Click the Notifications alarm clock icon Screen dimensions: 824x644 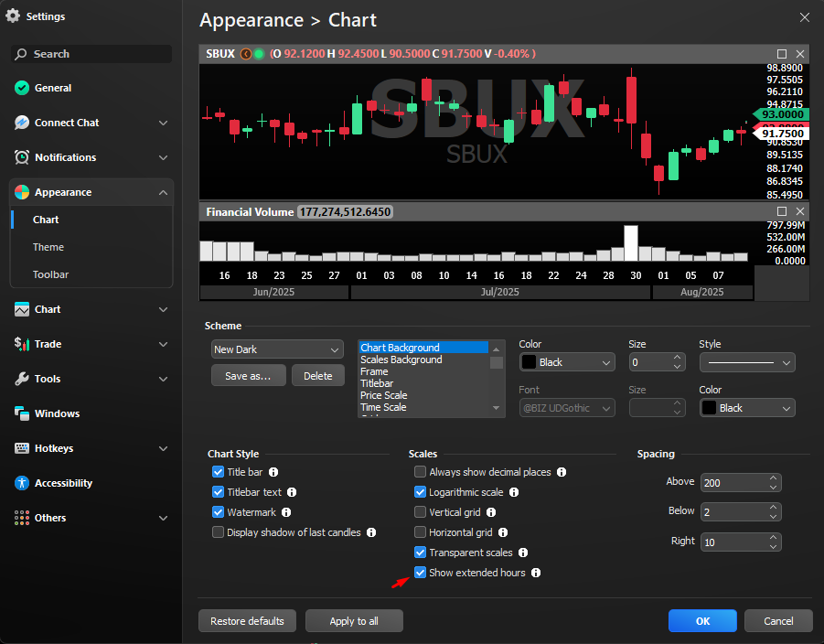click(22, 157)
